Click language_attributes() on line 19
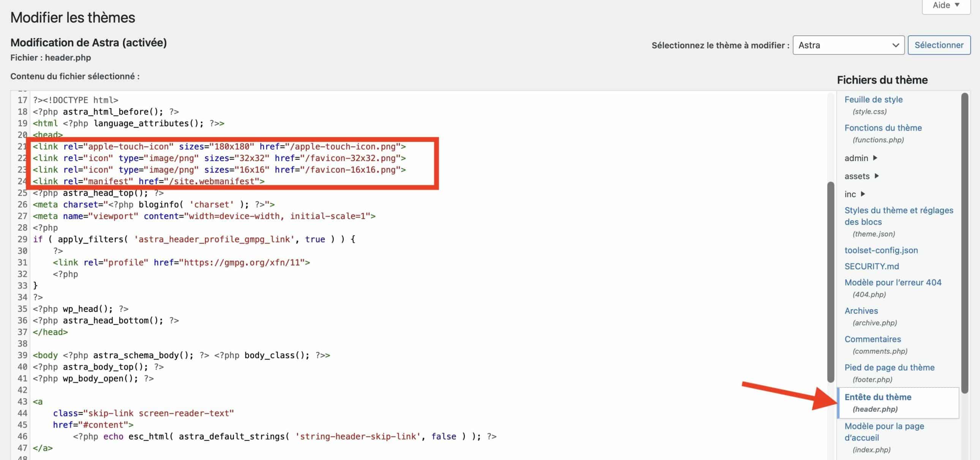Image resolution: width=980 pixels, height=460 pixels. (149, 123)
